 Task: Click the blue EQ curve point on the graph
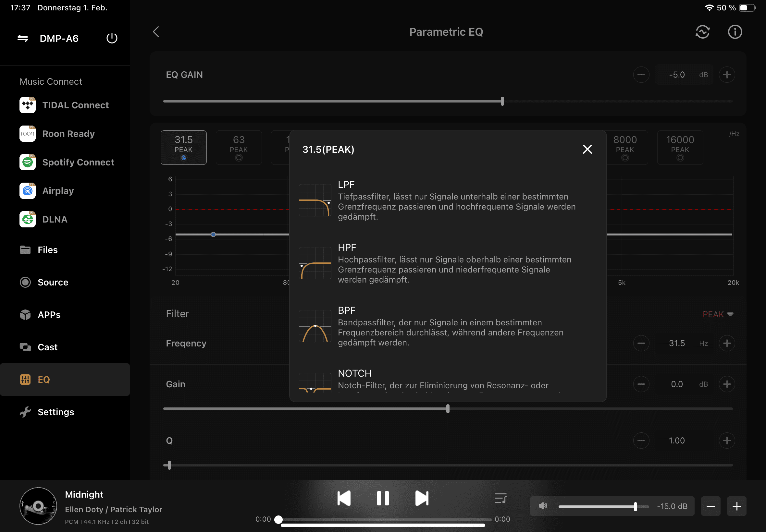click(213, 234)
